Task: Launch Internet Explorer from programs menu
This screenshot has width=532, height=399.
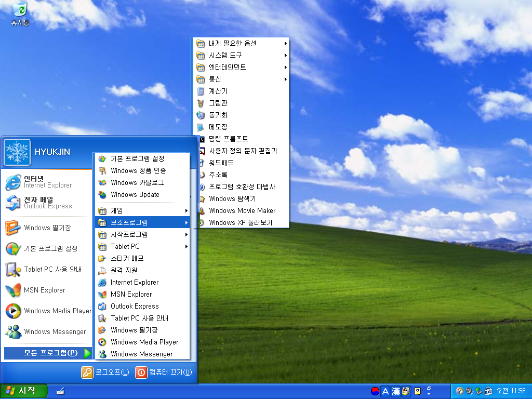Action: click(142, 282)
